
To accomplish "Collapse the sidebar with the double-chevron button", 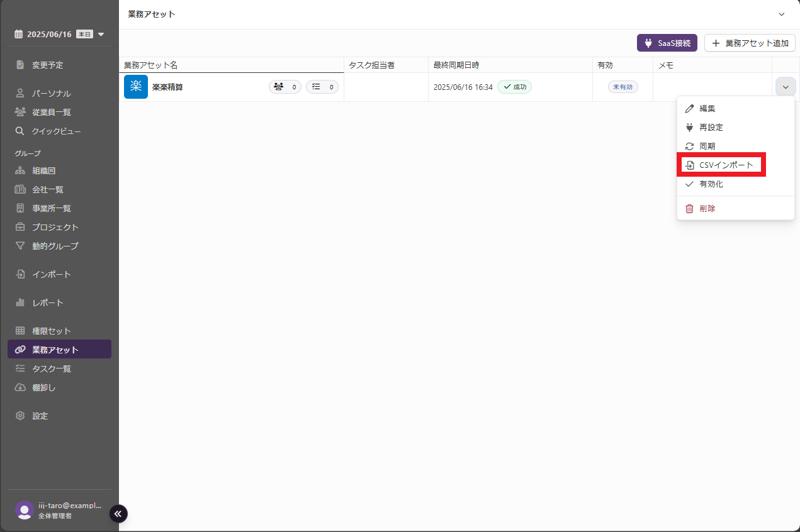I will 118,514.
